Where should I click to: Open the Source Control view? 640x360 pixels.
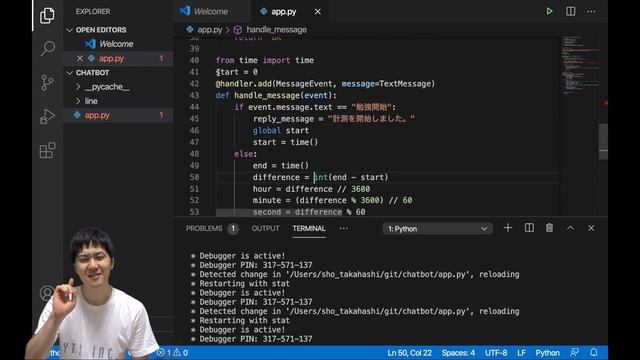[x=47, y=82]
